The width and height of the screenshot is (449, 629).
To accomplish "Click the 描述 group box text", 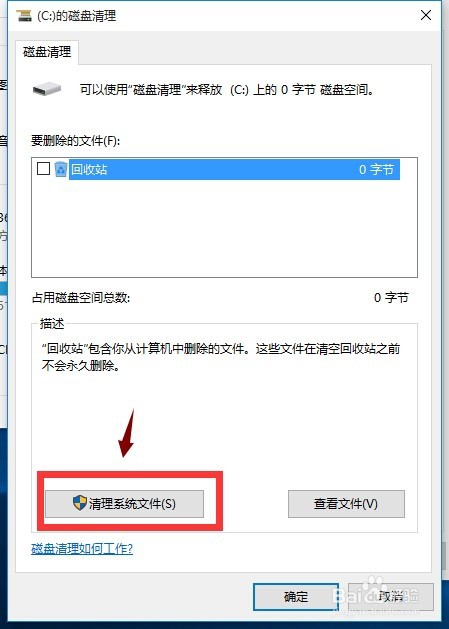I will (x=52, y=323).
